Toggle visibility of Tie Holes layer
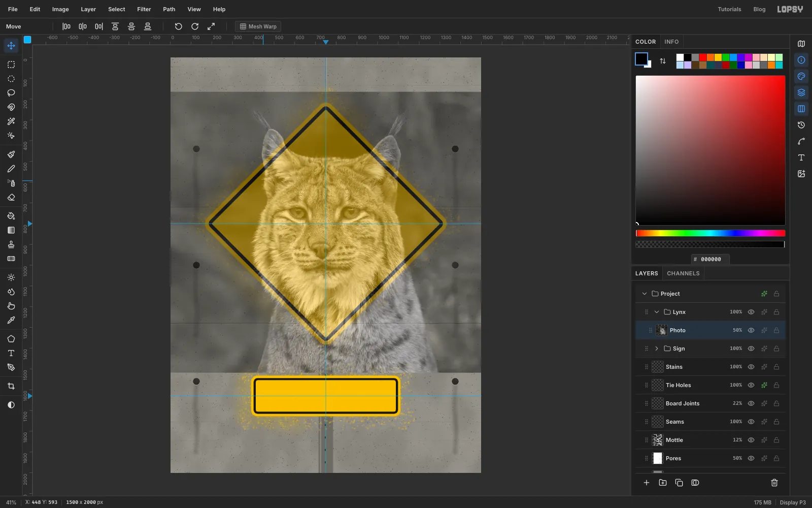 (751, 385)
